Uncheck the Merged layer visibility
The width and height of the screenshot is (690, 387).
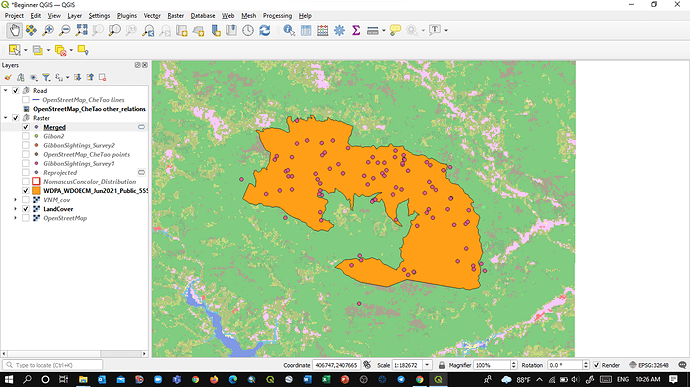point(26,127)
